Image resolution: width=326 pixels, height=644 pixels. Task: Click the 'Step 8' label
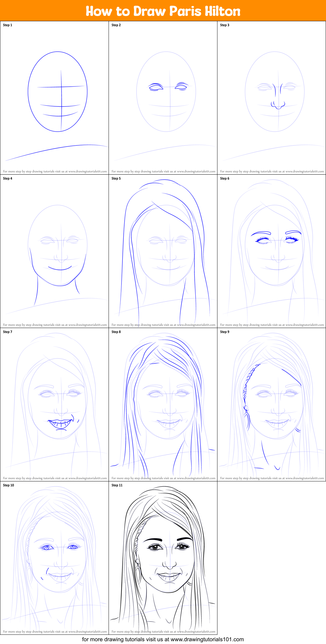[x=116, y=332]
